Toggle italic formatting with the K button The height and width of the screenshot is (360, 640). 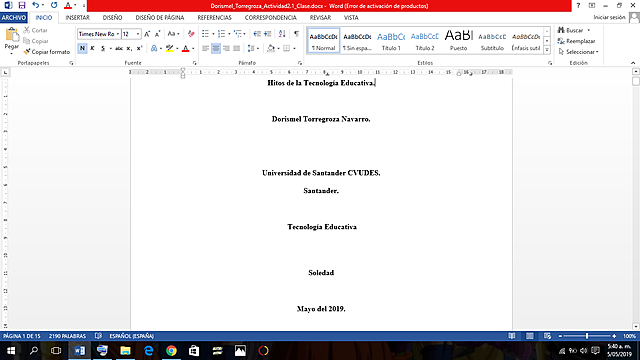92,48
